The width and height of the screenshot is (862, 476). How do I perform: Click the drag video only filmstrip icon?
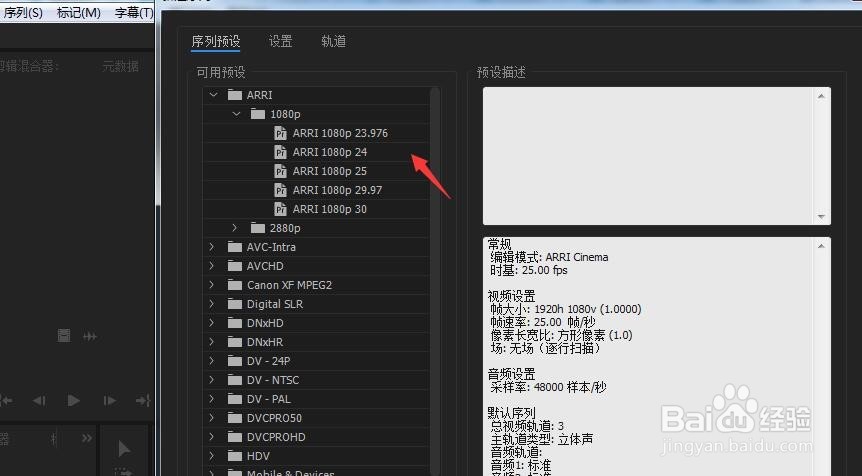coord(64,335)
